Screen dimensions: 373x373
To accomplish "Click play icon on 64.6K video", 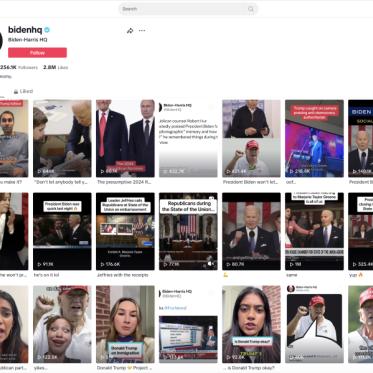I will pos(39,171).
